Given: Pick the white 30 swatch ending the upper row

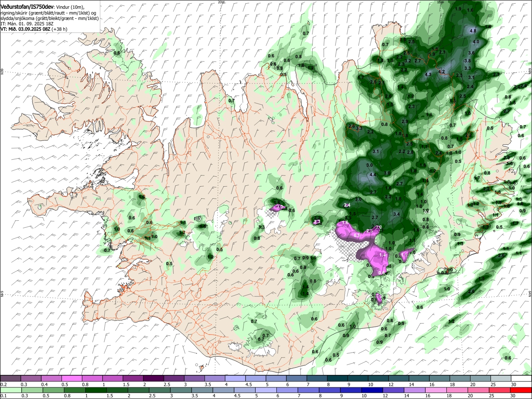Looking at the screenshot, I should pos(521,378).
